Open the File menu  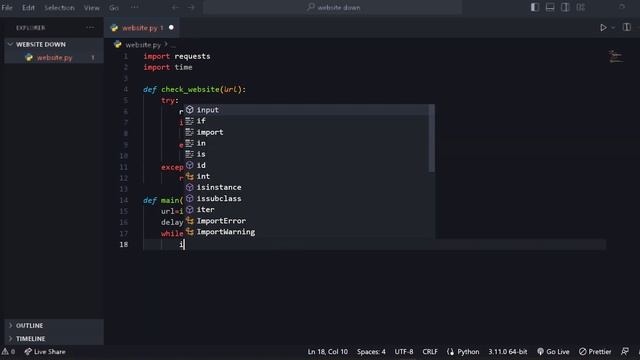pyautogui.click(x=7, y=7)
